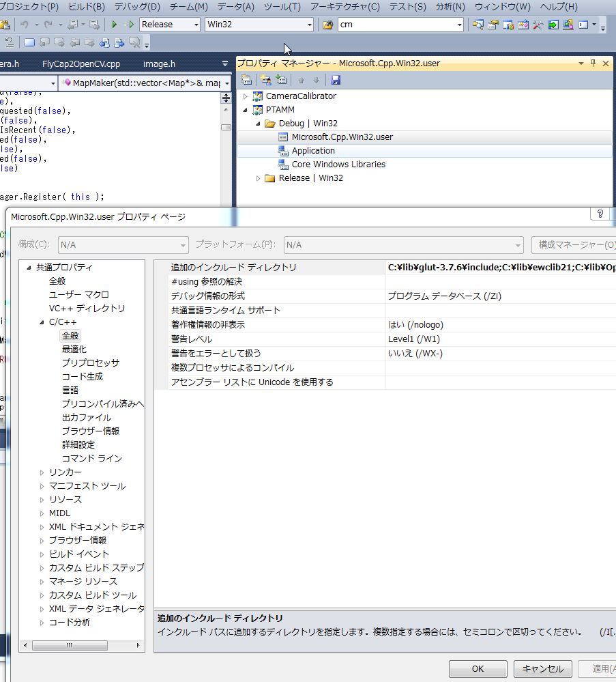Open the プロジェクト(P) menu
Screen dimensions: 616x682
tap(29, 7)
